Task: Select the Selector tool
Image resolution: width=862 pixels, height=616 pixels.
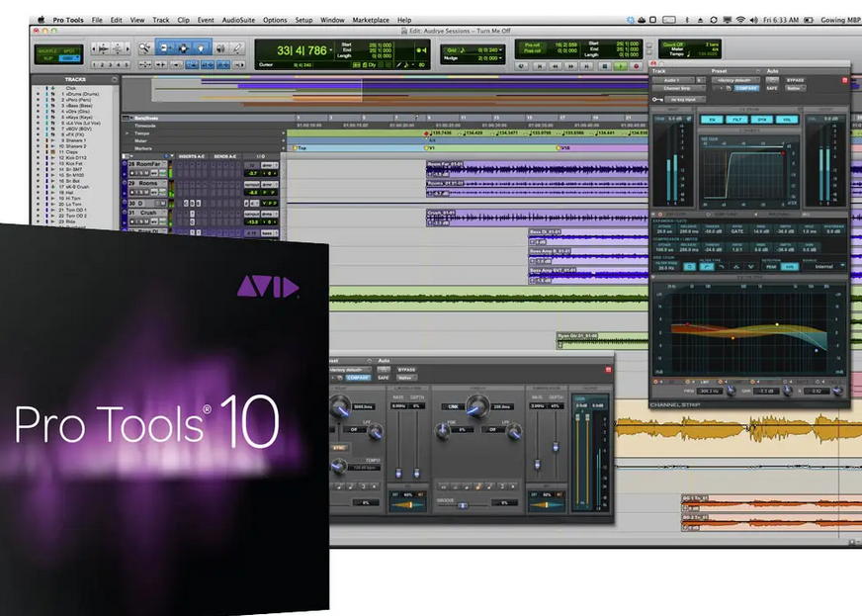Action: point(183,48)
